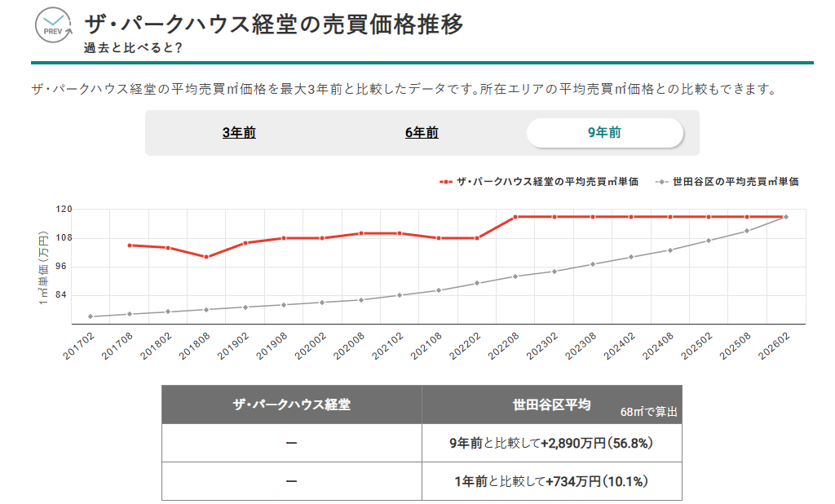The image size is (835, 504).
Task: Click the red legend line marker
Action: pos(445,182)
